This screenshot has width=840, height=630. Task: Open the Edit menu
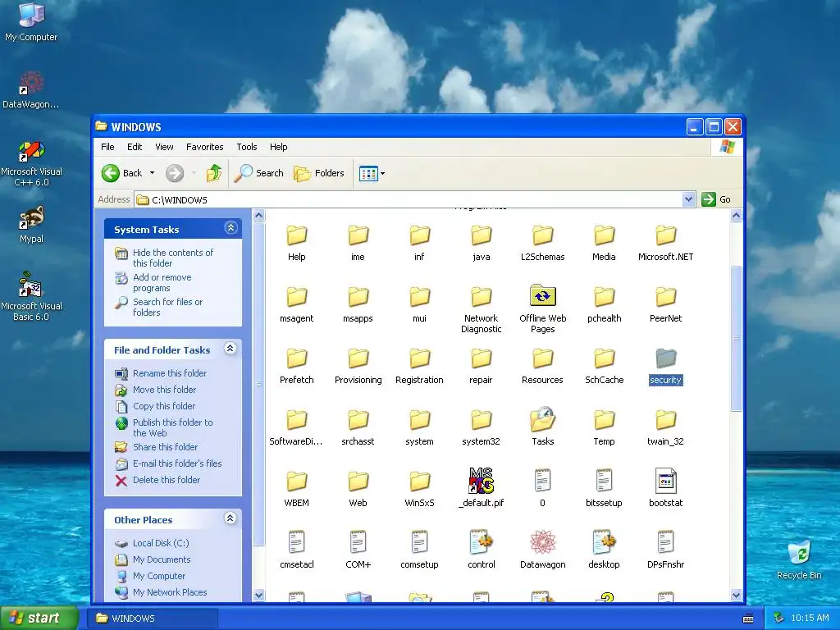coord(135,147)
